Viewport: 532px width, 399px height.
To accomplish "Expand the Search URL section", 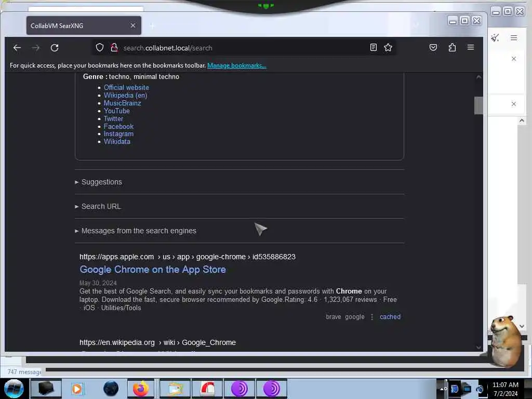I will click(x=98, y=207).
